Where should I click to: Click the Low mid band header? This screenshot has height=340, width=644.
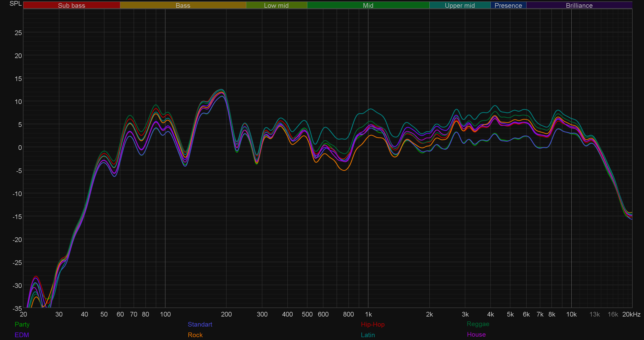tap(276, 5)
